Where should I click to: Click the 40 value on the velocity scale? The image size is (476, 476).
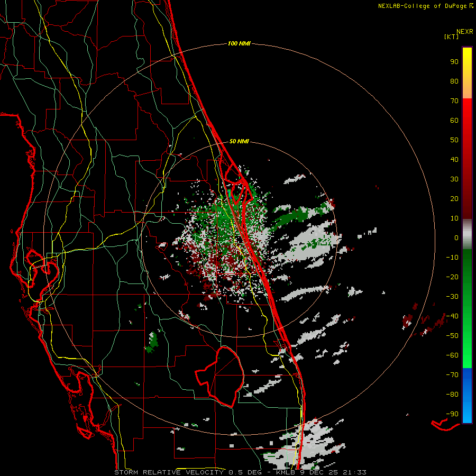(454, 159)
